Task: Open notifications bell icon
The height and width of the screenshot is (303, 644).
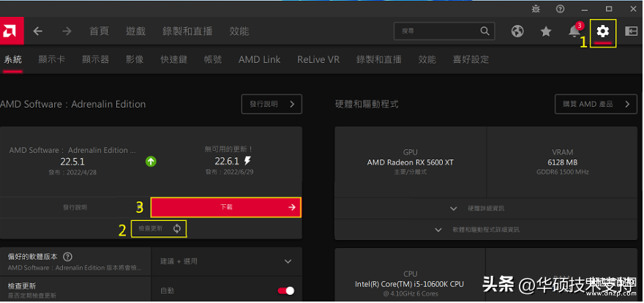Action: 574,31
